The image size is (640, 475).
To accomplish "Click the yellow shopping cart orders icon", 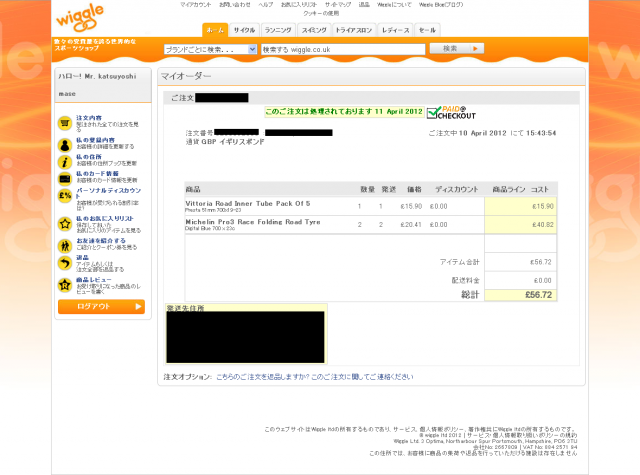I will pos(65,123).
